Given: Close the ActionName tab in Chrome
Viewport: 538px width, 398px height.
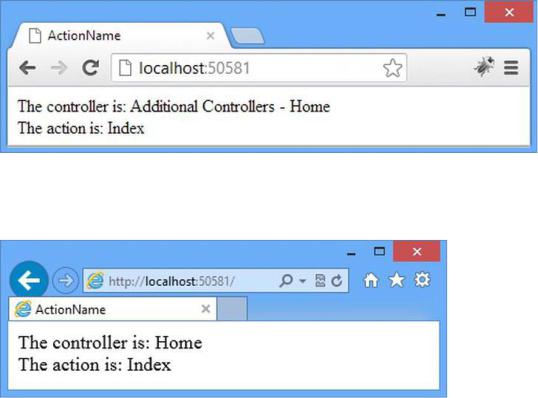Looking at the screenshot, I should [x=210, y=36].
